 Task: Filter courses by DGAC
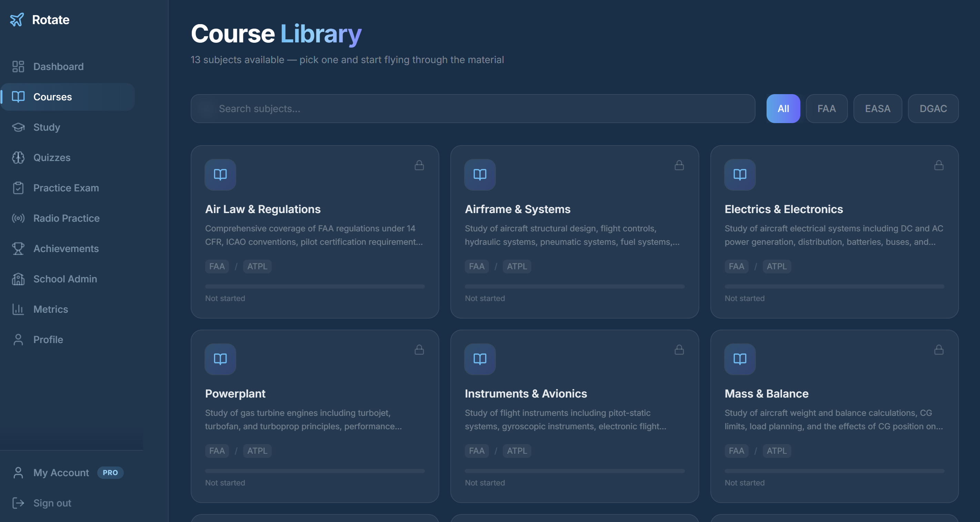click(x=933, y=109)
